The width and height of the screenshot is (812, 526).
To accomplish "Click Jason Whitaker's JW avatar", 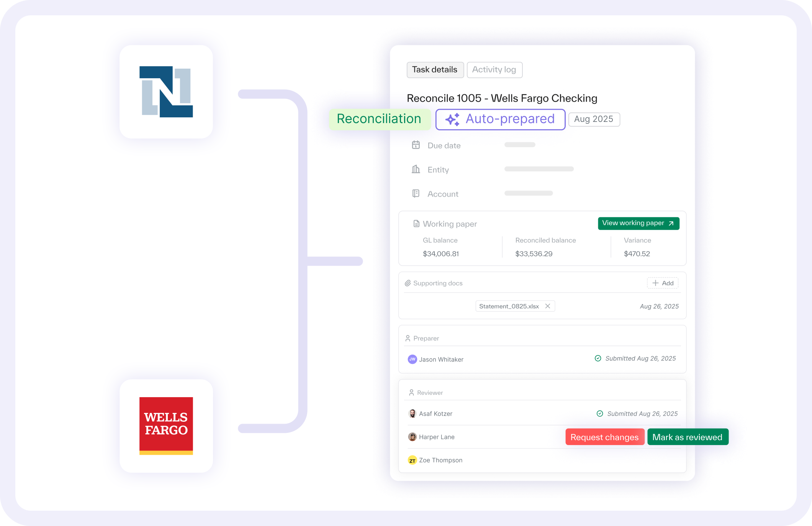I will [412, 359].
